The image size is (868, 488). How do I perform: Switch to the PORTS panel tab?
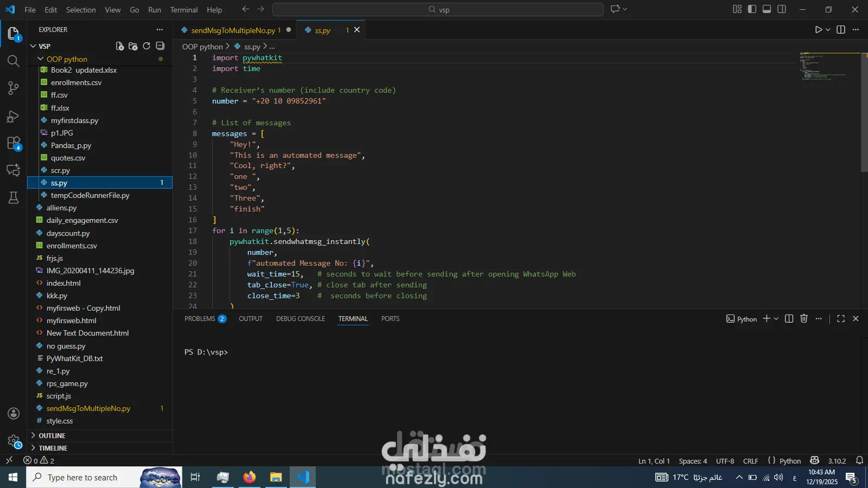point(390,319)
